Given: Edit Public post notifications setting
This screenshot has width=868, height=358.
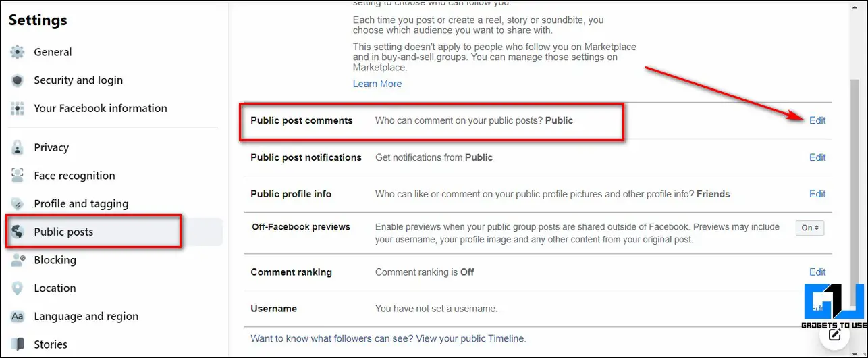Looking at the screenshot, I should (817, 157).
